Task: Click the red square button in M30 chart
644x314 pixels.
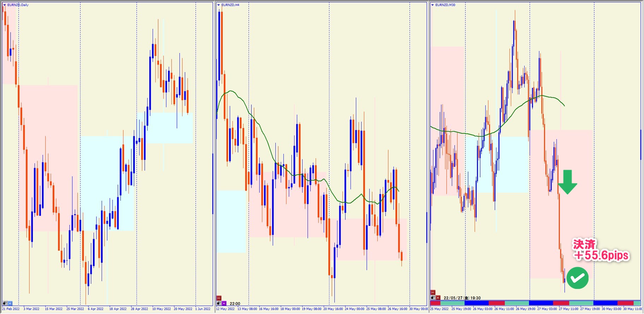Action: pyautogui.click(x=438, y=297)
